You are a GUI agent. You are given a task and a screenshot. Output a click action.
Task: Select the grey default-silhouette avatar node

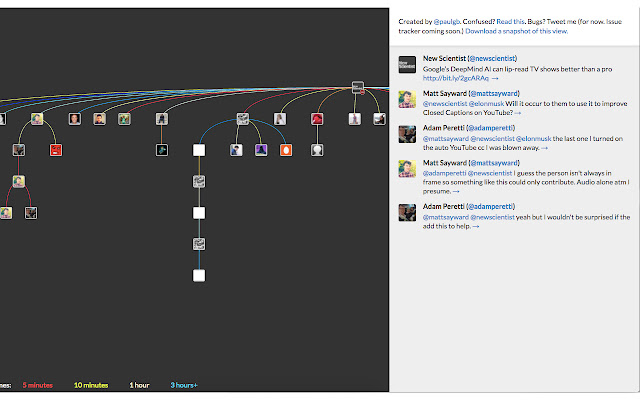pyautogui.click(x=317, y=150)
